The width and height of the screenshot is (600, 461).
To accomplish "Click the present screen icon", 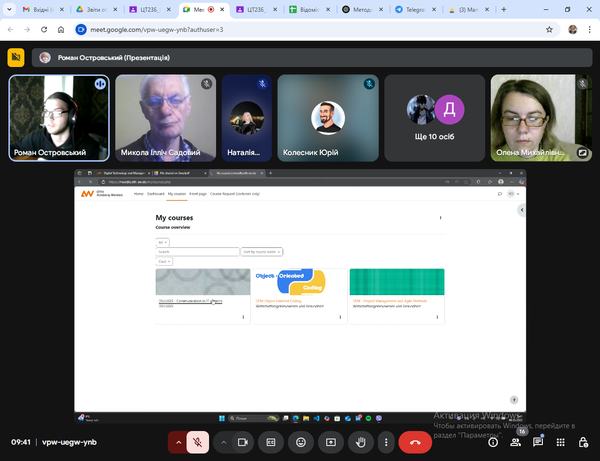I will point(331,441).
